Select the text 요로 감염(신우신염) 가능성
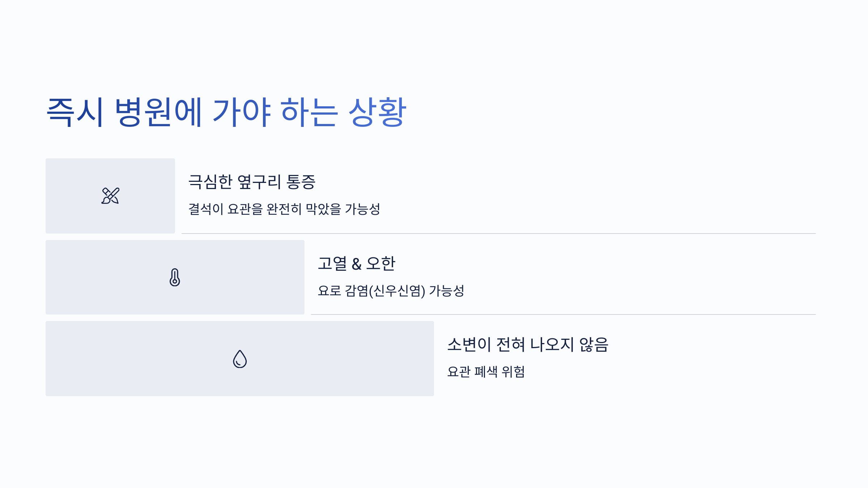868x488 pixels. pos(391,291)
